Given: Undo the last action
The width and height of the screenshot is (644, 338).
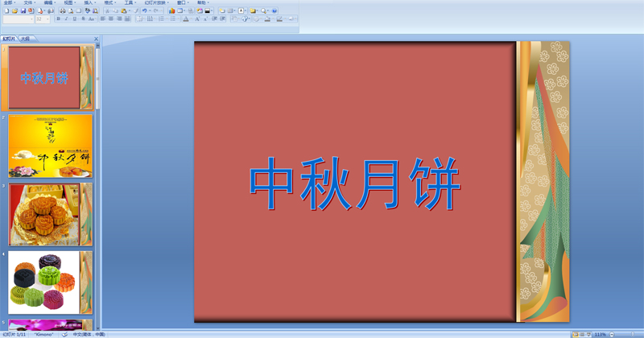Looking at the screenshot, I should [144, 10].
